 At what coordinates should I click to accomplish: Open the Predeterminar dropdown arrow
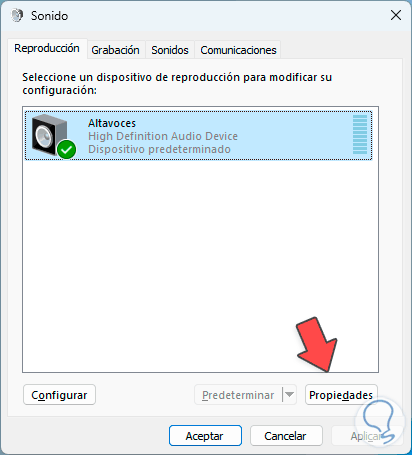tap(289, 395)
